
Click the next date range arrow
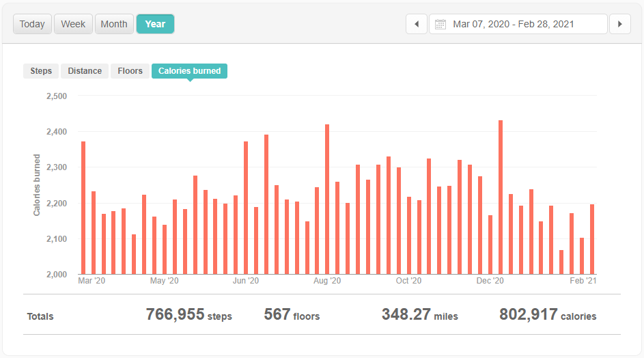tap(619, 24)
